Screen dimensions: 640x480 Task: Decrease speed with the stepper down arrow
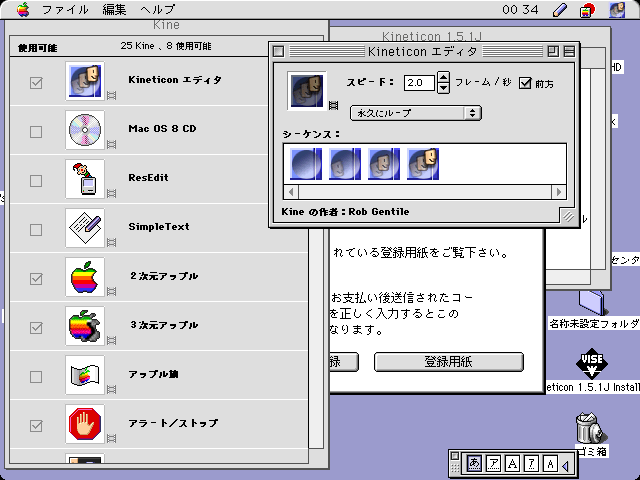pos(443,88)
